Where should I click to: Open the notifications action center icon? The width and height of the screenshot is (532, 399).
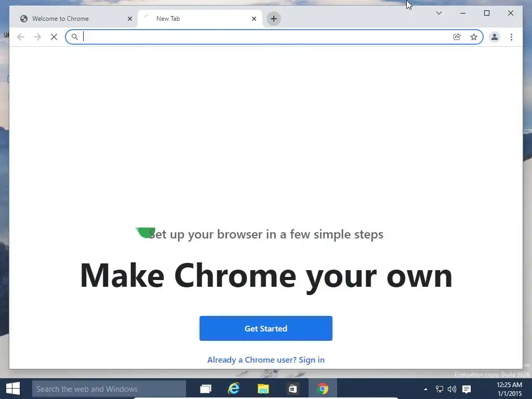coord(467,389)
